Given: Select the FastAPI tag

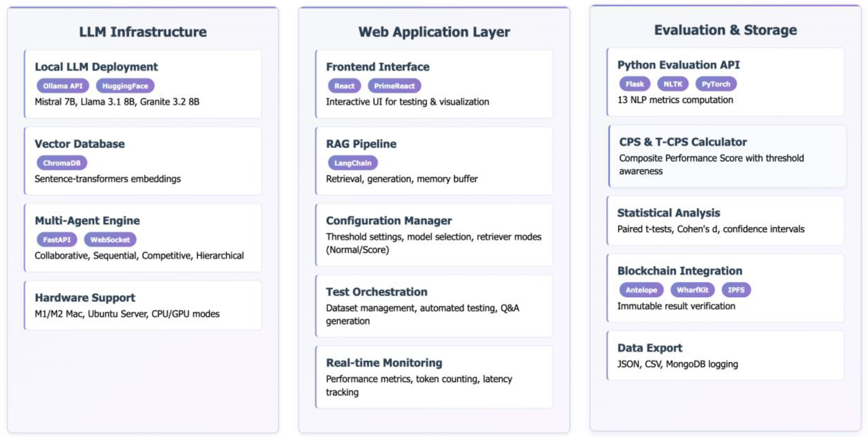Looking at the screenshot, I should pyautogui.click(x=57, y=240).
